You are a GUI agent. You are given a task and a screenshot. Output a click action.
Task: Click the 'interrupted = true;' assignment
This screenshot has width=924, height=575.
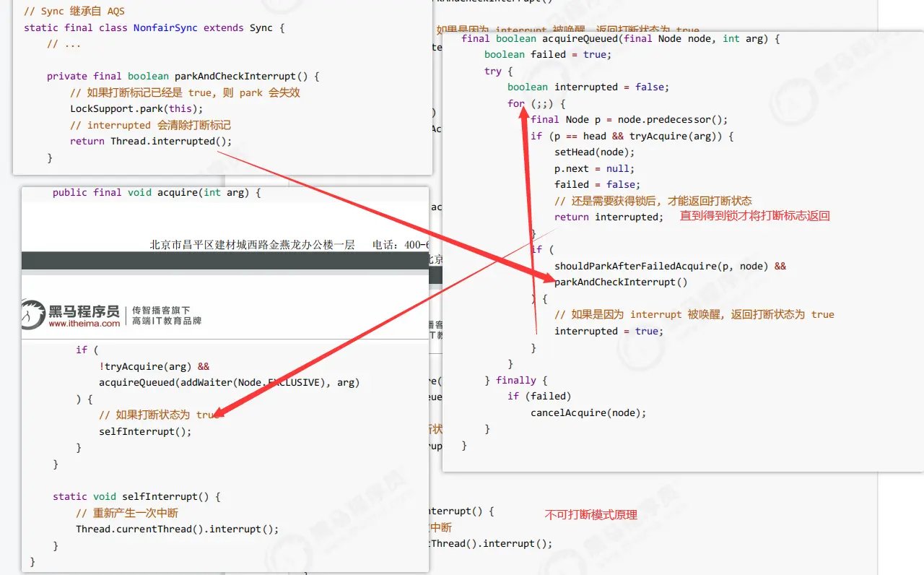(x=609, y=331)
